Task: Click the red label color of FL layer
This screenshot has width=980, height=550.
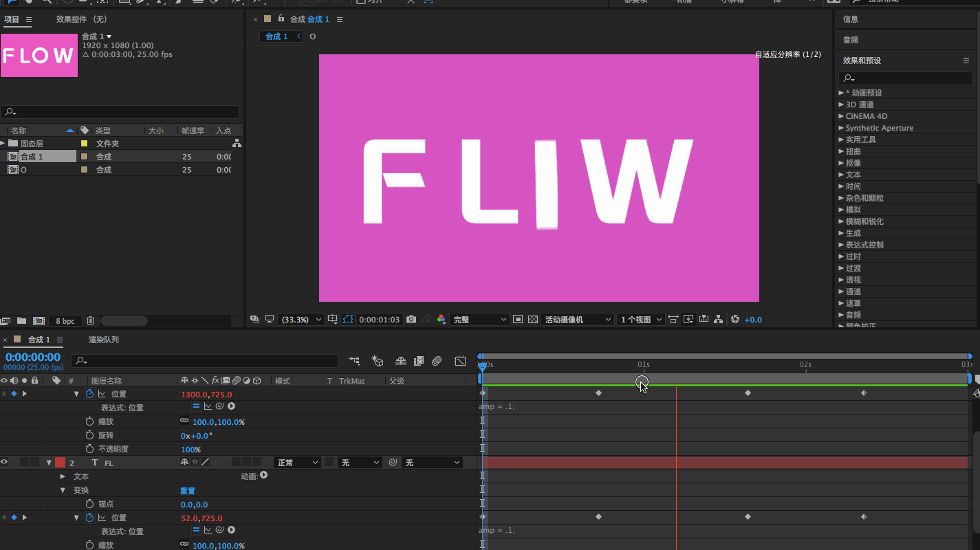Action: tap(60, 463)
